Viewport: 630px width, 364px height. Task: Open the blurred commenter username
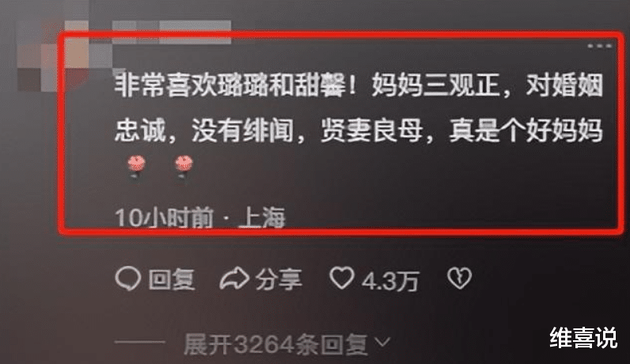pos(172,32)
